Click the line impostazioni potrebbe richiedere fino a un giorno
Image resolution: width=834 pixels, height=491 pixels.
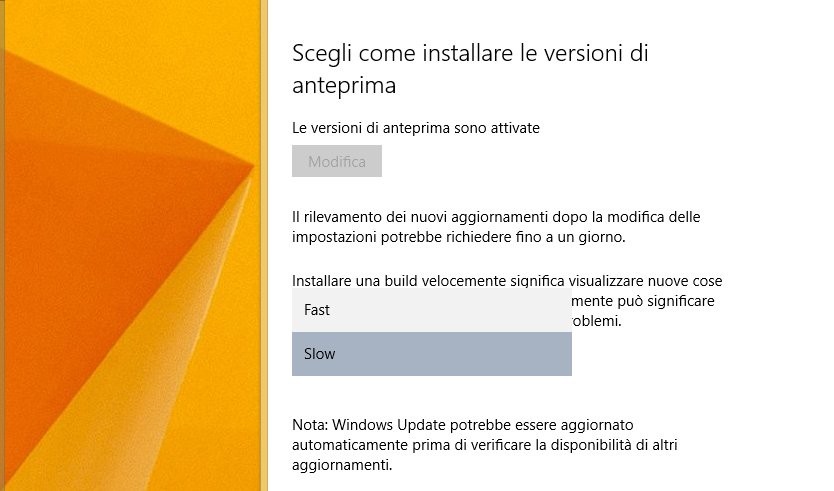coord(458,237)
